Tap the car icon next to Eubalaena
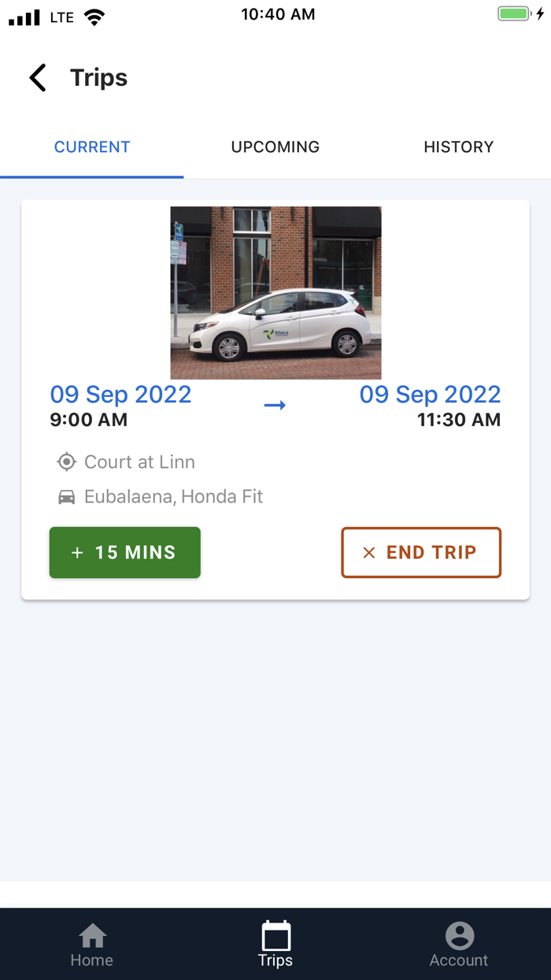Viewport: 551px width, 980px height. [x=67, y=496]
